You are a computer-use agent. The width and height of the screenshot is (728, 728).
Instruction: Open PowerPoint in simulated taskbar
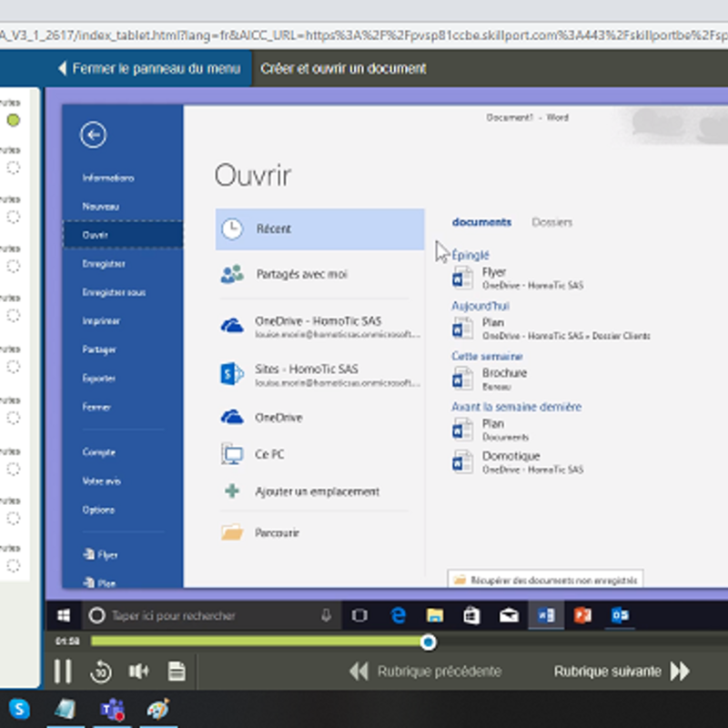point(582,616)
